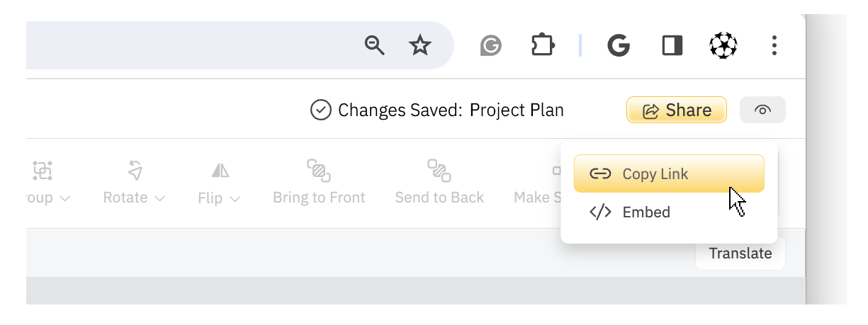Click the Google account G icon
The image size is (868, 325).
[619, 46]
